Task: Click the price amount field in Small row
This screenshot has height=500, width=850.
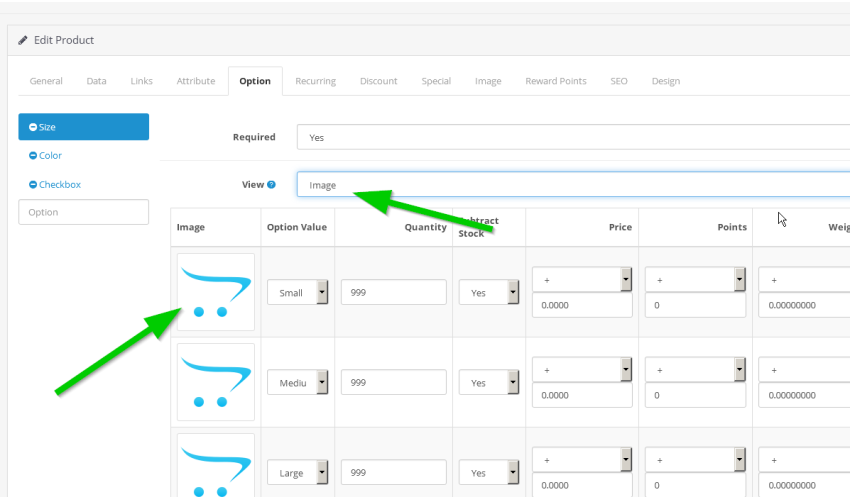Action: [x=582, y=305]
